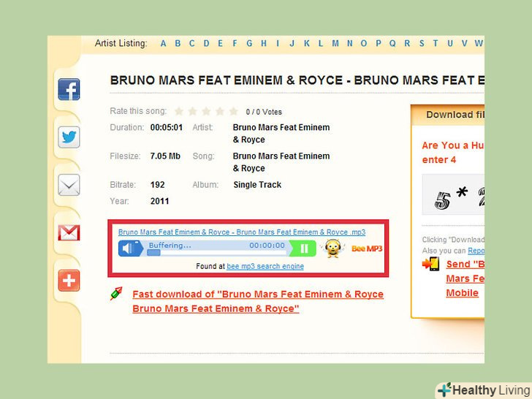Open artist listing letter H
This screenshot has width=532, height=399.
(264, 43)
